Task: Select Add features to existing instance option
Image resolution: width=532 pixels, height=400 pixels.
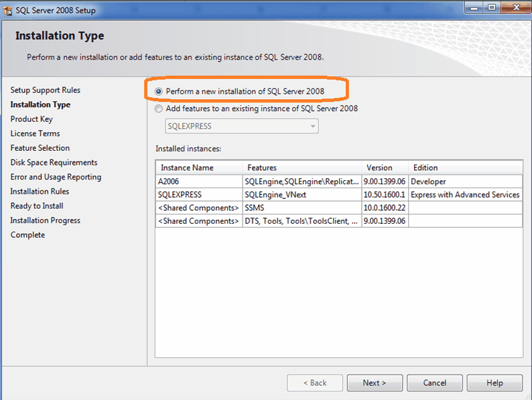Action: pos(158,109)
